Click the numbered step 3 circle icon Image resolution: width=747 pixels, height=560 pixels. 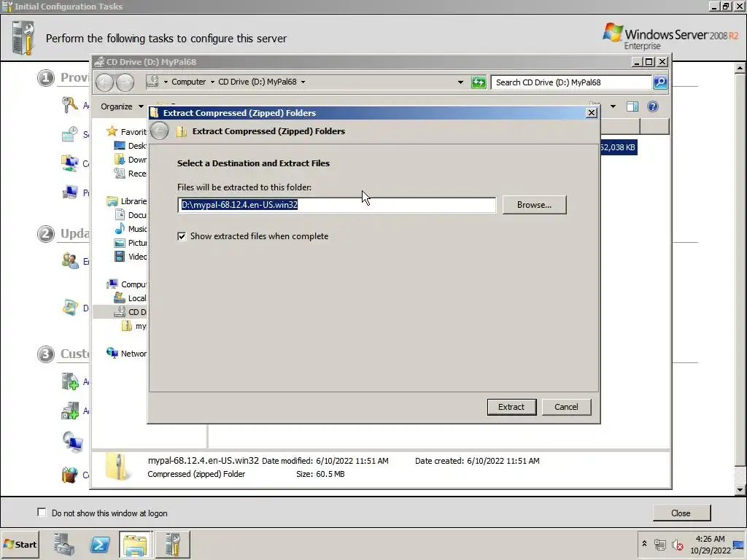[46, 354]
